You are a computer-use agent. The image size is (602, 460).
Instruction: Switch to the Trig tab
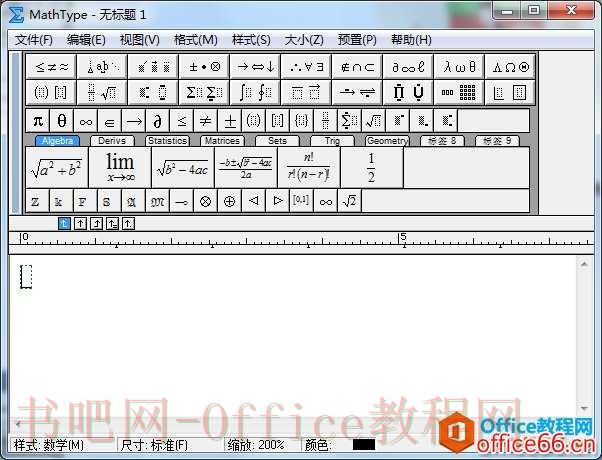(x=332, y=141)
